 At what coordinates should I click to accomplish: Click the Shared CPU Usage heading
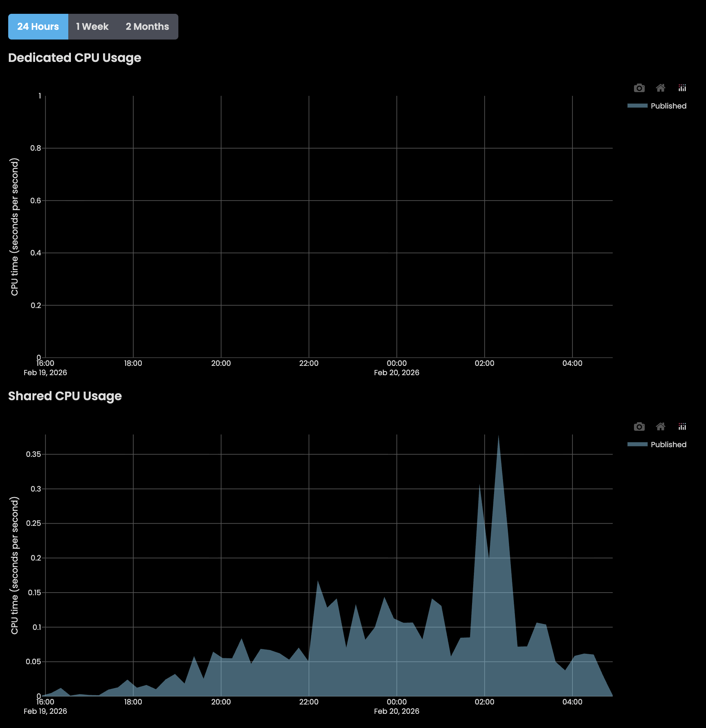point(65,396)
